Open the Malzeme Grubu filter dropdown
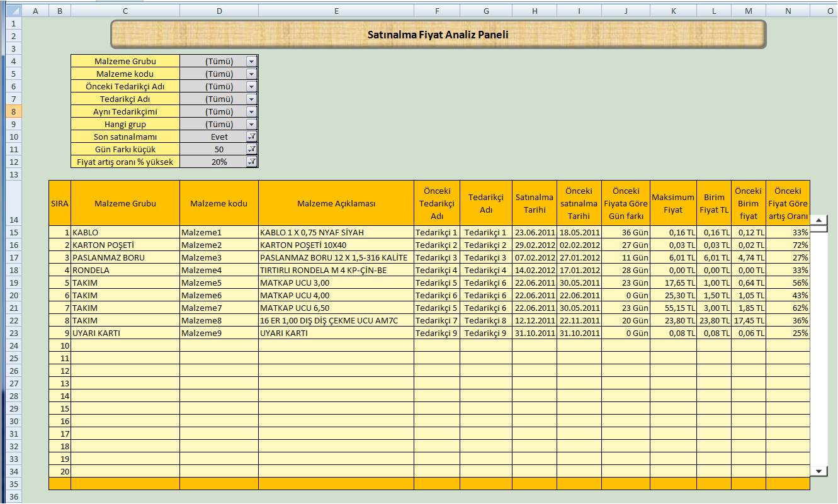The image size is (838, 504). click(251, 61)
